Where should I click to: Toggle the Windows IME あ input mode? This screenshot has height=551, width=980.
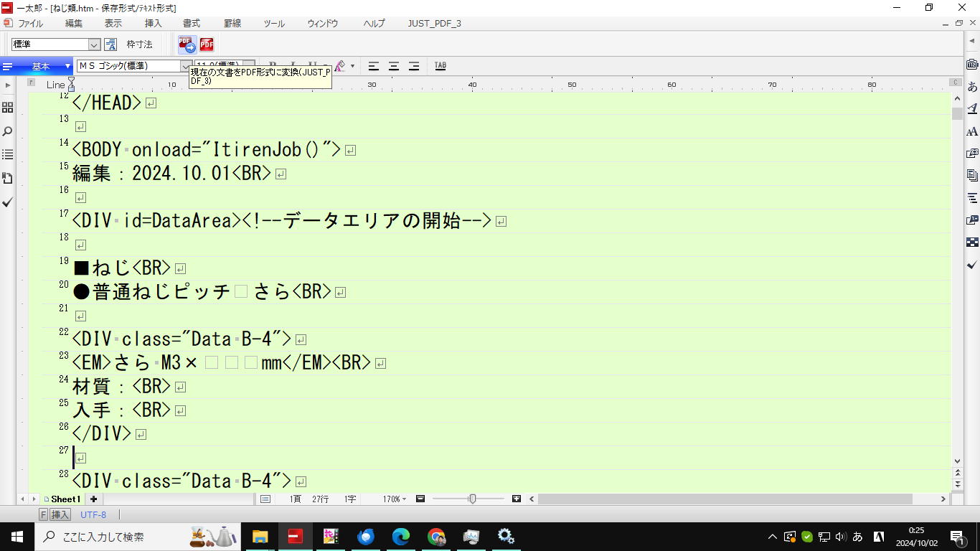(857, 537)
